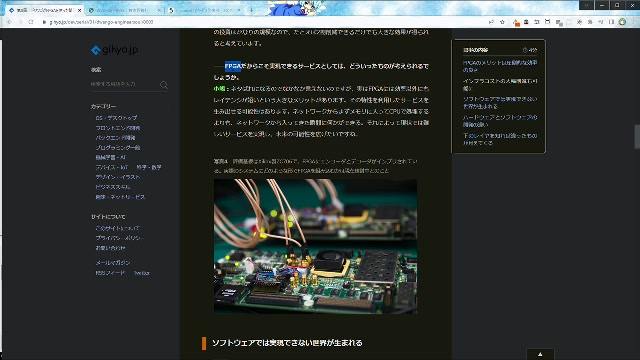Open the 新着フィード link
640x360 pixels.
[x=110, y=273]
